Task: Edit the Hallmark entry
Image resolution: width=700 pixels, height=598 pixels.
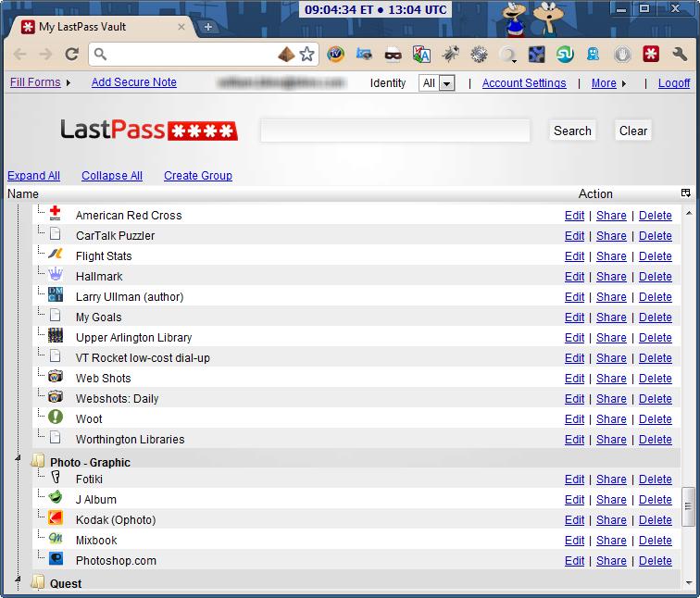Action: click(x=574, y=277)
